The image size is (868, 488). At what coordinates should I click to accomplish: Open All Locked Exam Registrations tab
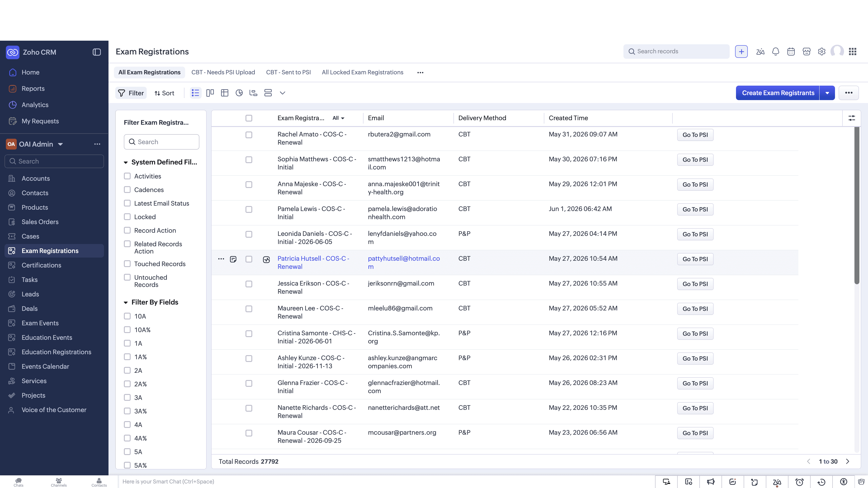tap(363, 72)
